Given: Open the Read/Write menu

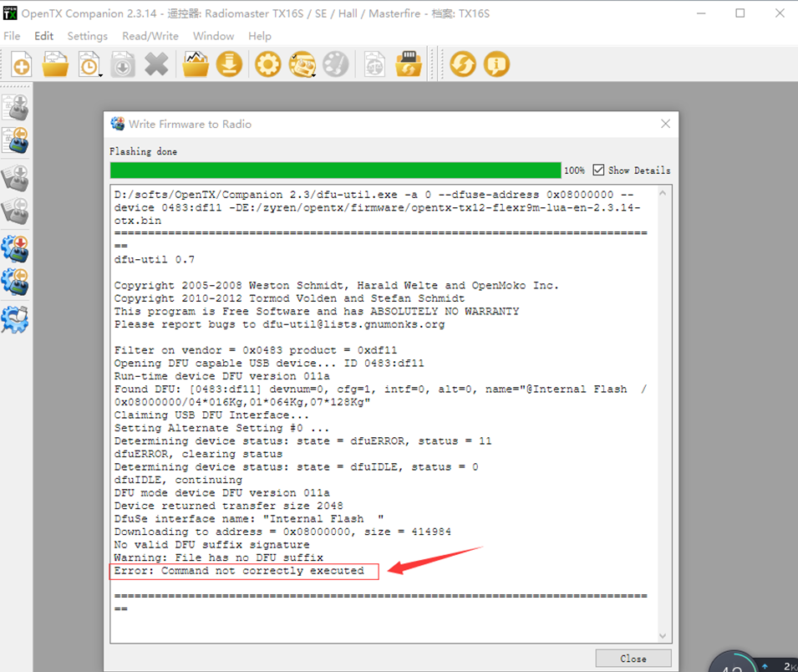Looking at the screenshot, I should (x=150, y=36).
